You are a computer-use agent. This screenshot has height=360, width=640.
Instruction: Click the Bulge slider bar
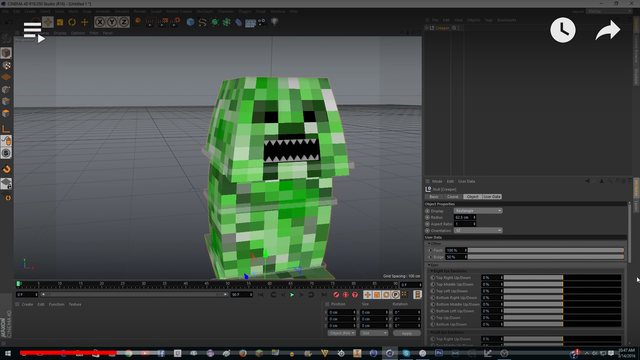(x=545, y=257)
